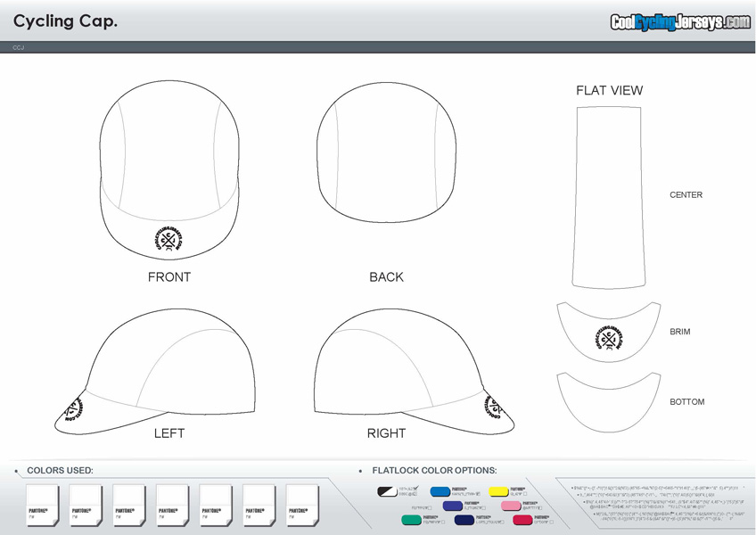Image resolution: width=756 pixels, height=535 pixels.
Task: Check the yellow Pantone flatlock checkbox
Action: click(x=524, y=494)
